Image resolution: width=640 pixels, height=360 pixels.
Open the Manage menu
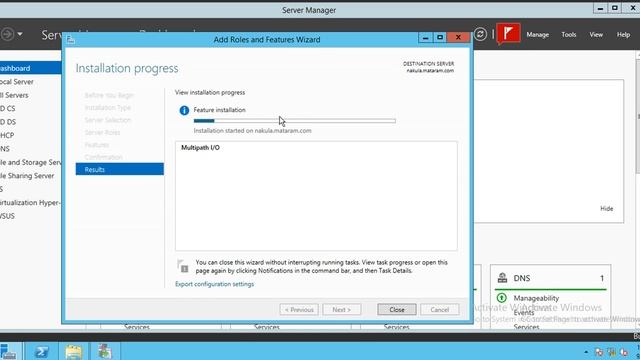(x=538, y=35)
